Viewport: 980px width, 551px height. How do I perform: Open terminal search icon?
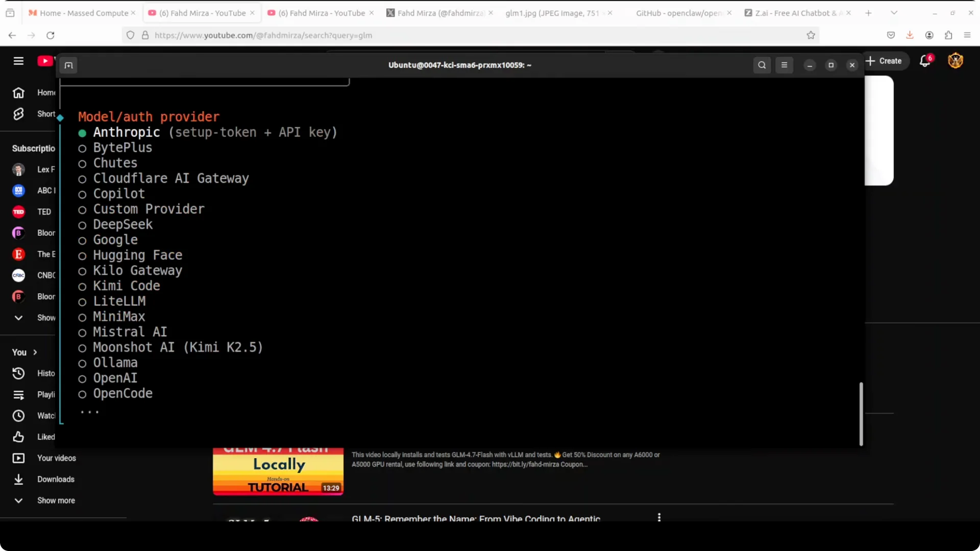tap(762, 65)
